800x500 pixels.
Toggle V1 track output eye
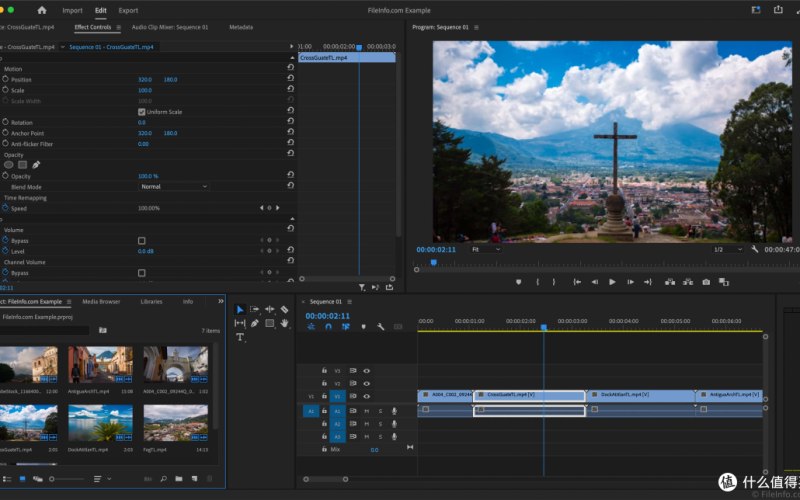point(366,396)
